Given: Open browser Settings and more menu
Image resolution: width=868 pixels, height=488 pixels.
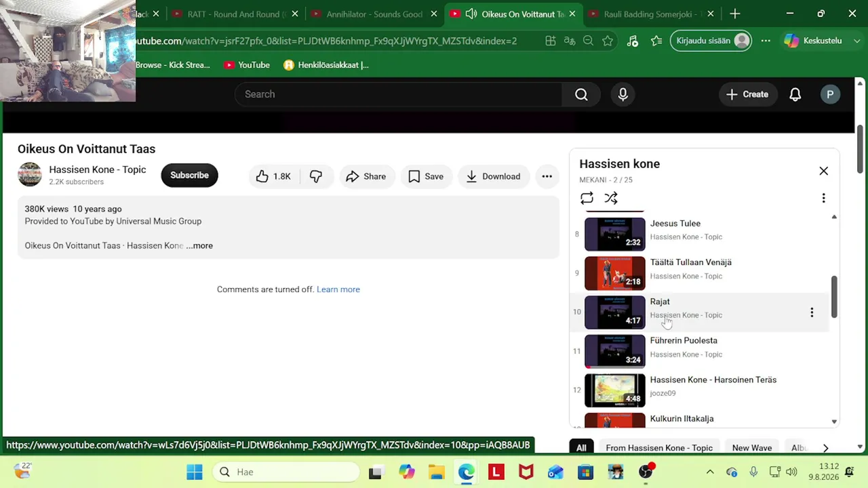Looking at the screenshot, I should (x=766, y=41).
